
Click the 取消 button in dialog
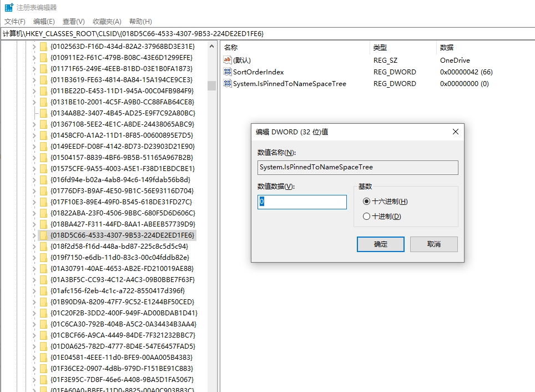tap(433, 244)
